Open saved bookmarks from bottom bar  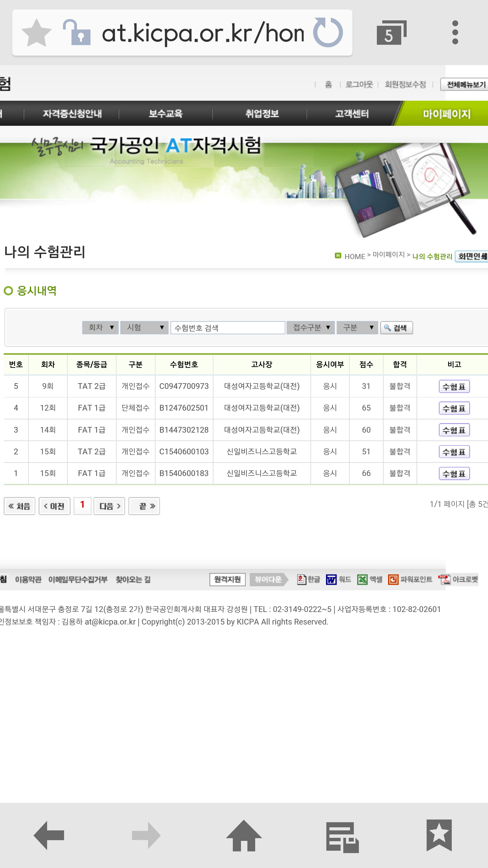click(x=439, y=835)
